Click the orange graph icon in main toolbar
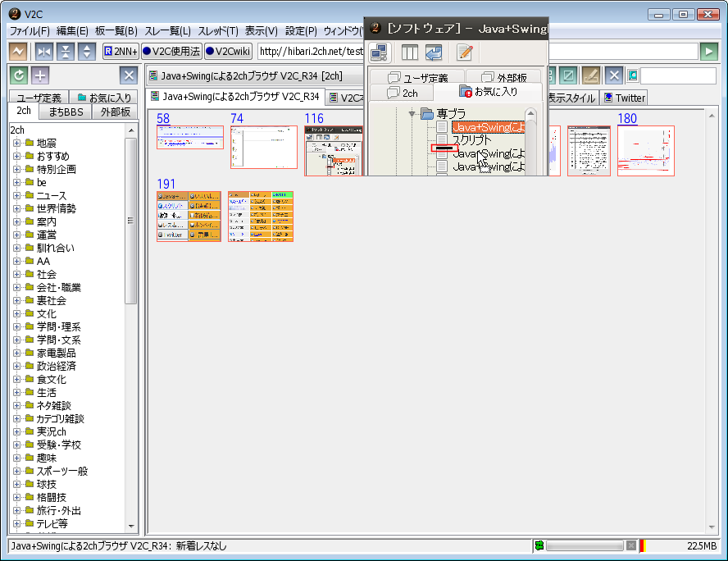 18,52
